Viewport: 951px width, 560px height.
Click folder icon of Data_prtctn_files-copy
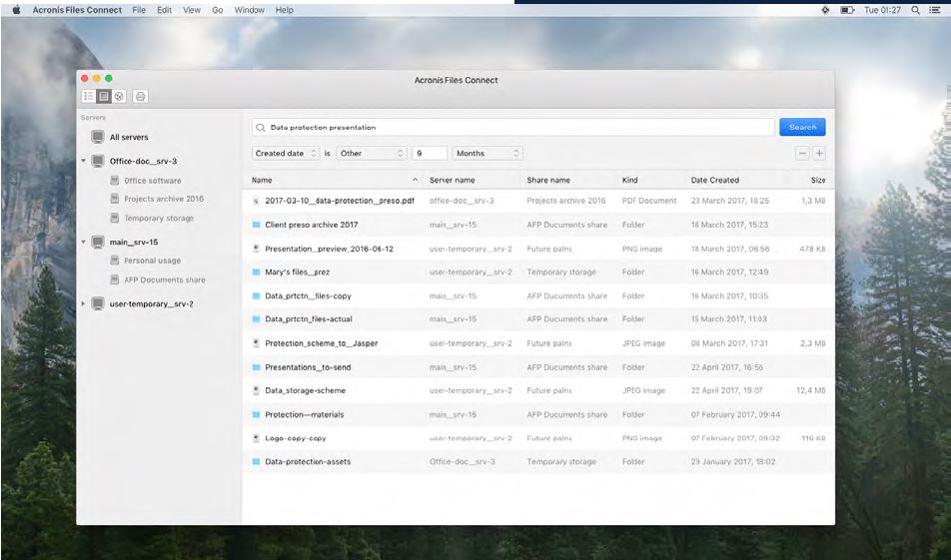(x=256, y=295)
